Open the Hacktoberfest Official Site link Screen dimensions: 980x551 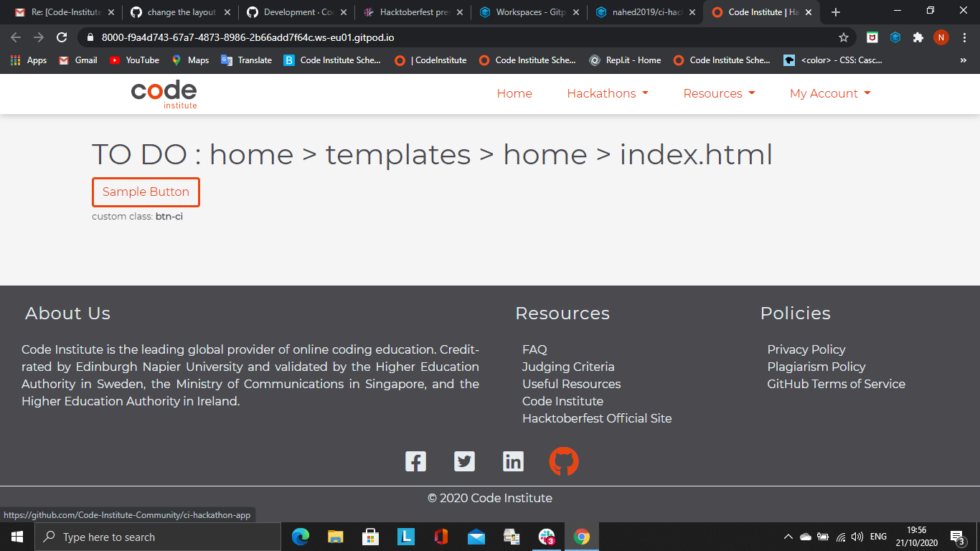(597, 418)
